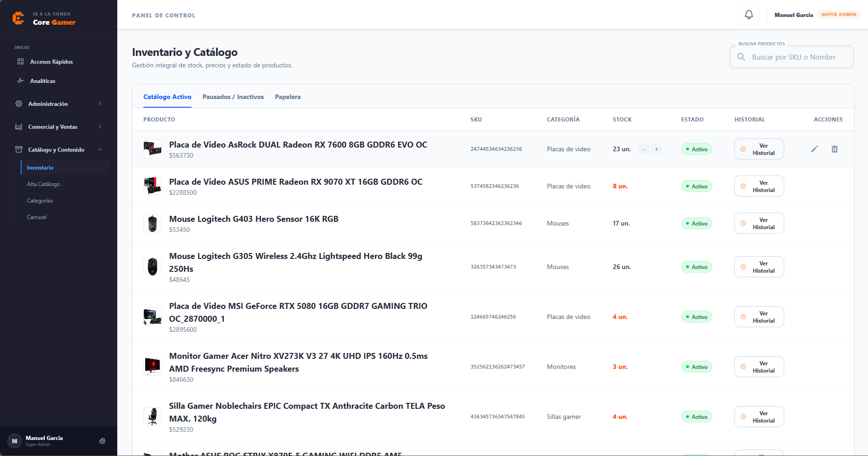Click the Comercial y Ventas icon
868x456 pixels.
(19, 126)
